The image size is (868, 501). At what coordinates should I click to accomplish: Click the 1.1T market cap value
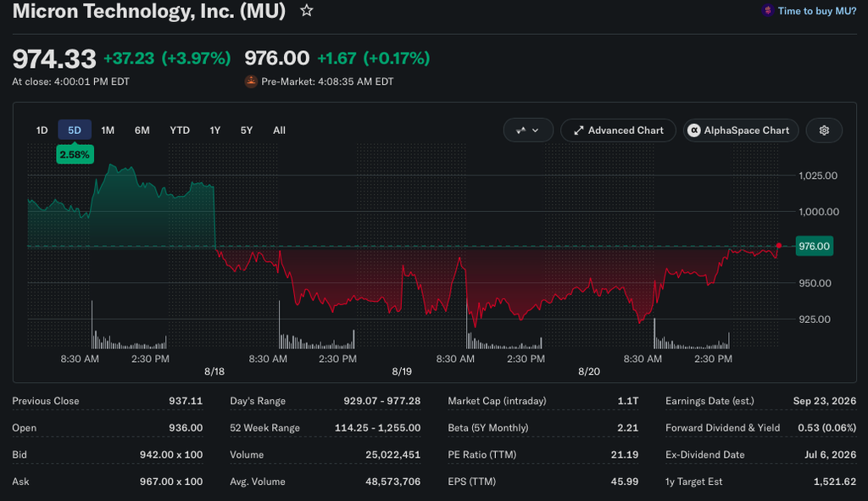(x=628, y=401)
